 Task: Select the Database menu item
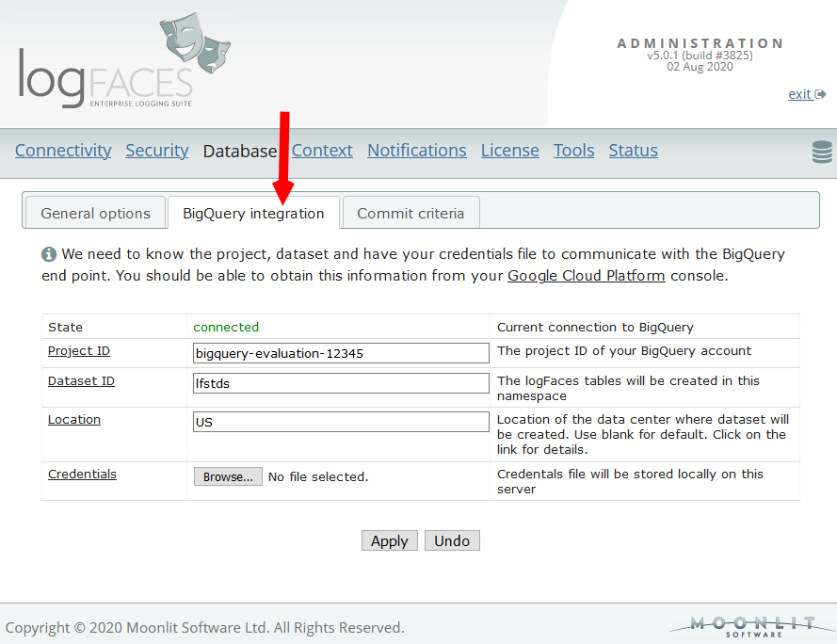pos(240,152)
